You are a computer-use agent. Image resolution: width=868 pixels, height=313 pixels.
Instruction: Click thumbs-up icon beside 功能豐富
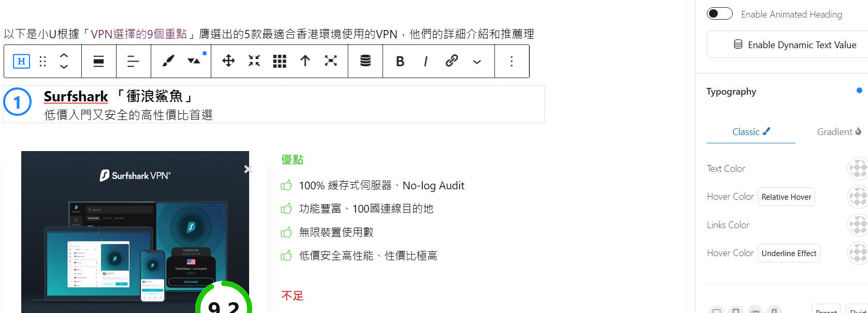pos(286,208)
